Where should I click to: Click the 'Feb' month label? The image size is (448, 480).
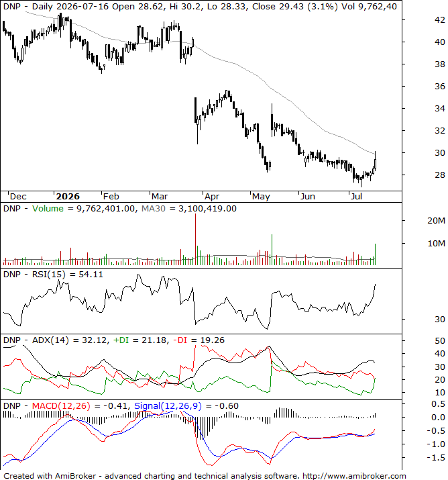pos(111,196)
